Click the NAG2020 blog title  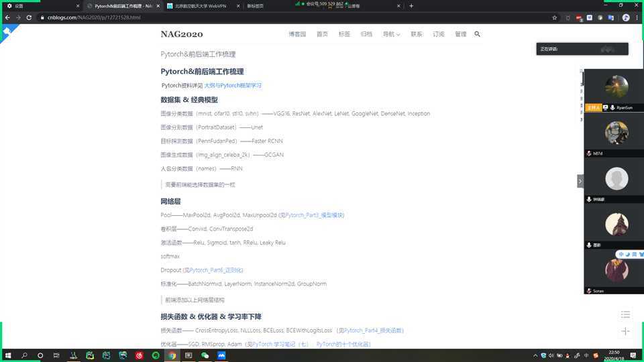[182, 34]
